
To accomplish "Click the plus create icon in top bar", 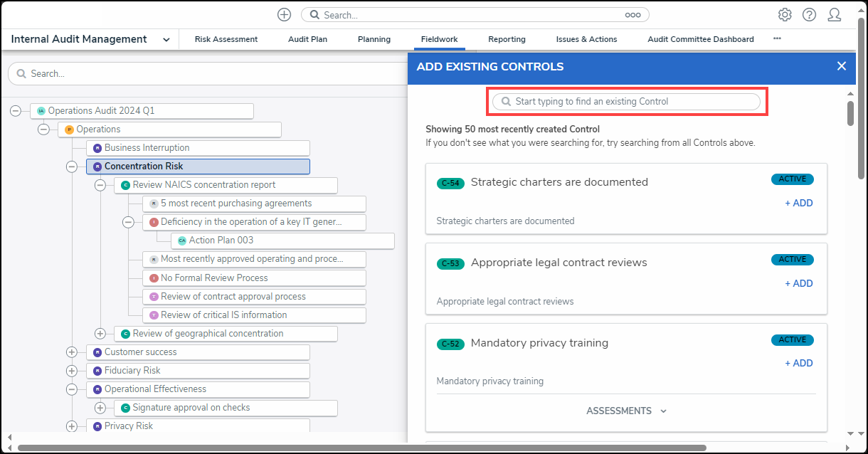I will [284, 15].
